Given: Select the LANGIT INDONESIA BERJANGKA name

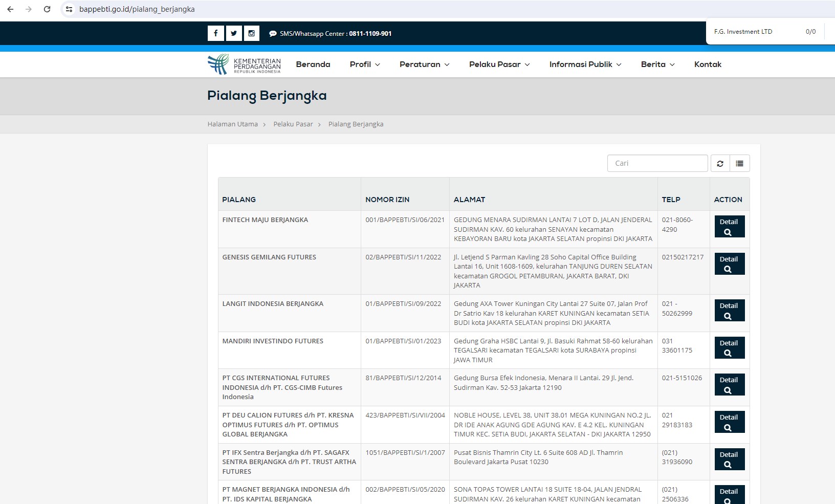Looking at the screenshot, I should [273, 304].
